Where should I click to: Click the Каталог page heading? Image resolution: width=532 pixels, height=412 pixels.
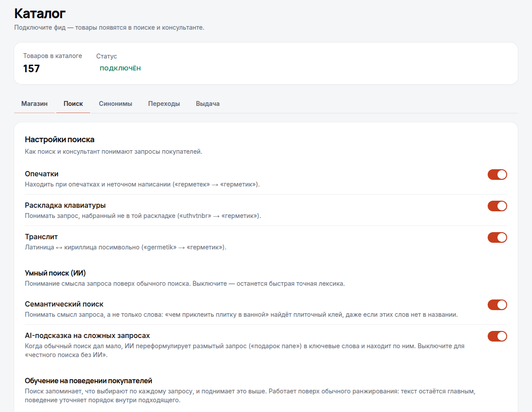[x=40, y=13]
